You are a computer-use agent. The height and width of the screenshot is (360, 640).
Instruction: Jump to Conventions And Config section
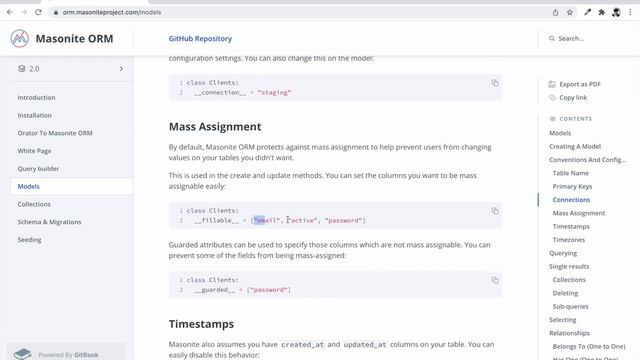(x=587, y=160)
